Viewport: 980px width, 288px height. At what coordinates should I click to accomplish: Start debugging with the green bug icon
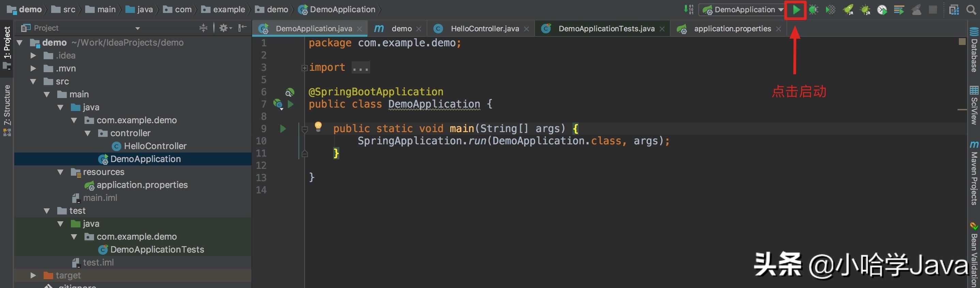813,10
